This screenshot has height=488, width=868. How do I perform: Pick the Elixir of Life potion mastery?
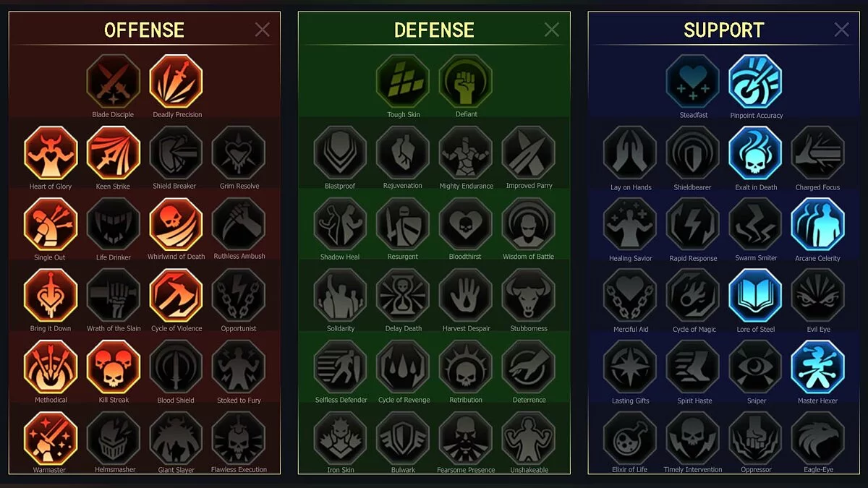click(x=630, y=438)
